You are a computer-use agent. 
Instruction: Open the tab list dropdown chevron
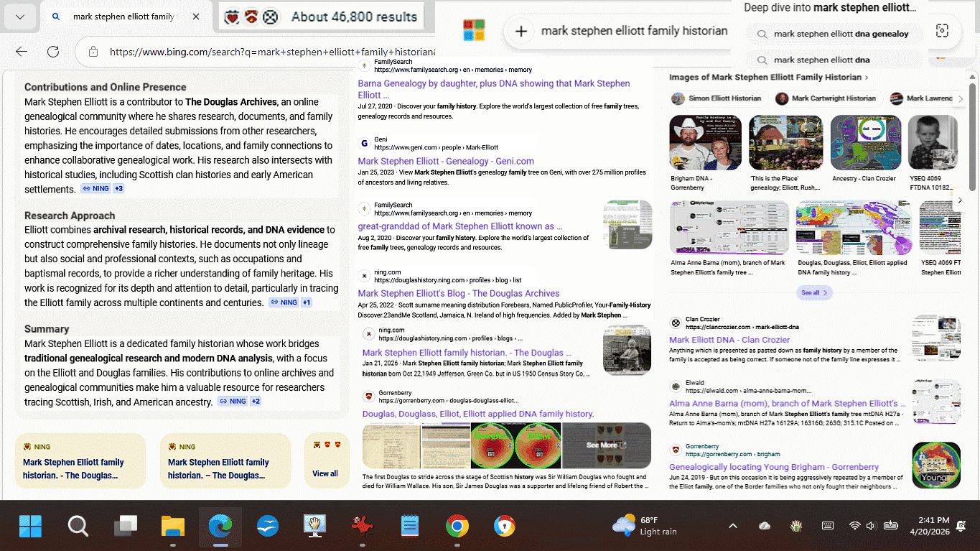click(19, 17)
